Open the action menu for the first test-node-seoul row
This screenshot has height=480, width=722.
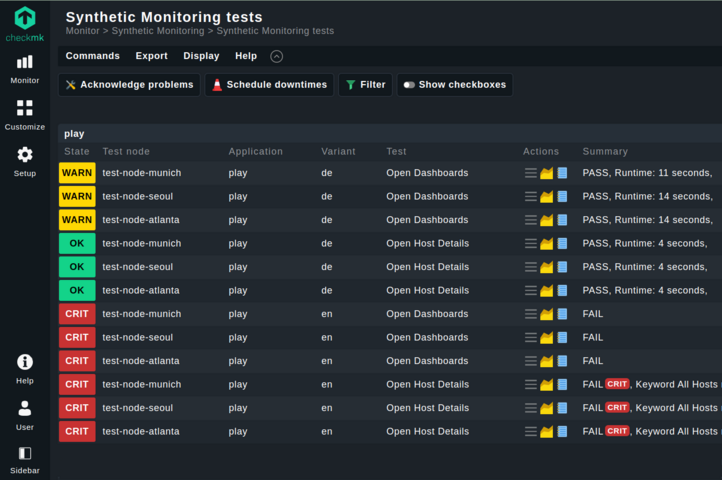[x=531, y=197]
